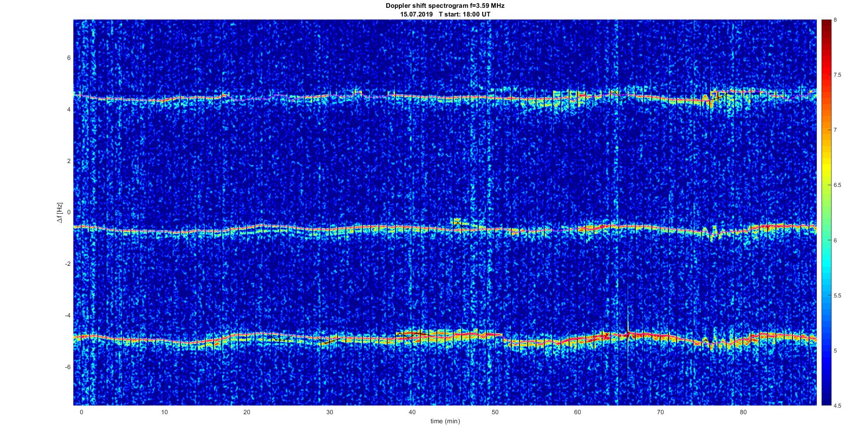Click the yellow region of the colorbar
This screenshot has height=435, width=868.
click(826, 167)
